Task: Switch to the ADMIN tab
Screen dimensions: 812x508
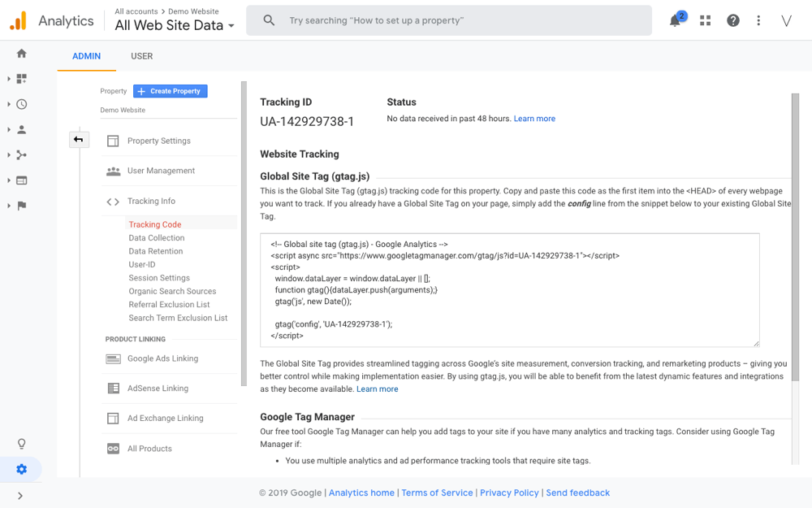Action: pos(87,56)
